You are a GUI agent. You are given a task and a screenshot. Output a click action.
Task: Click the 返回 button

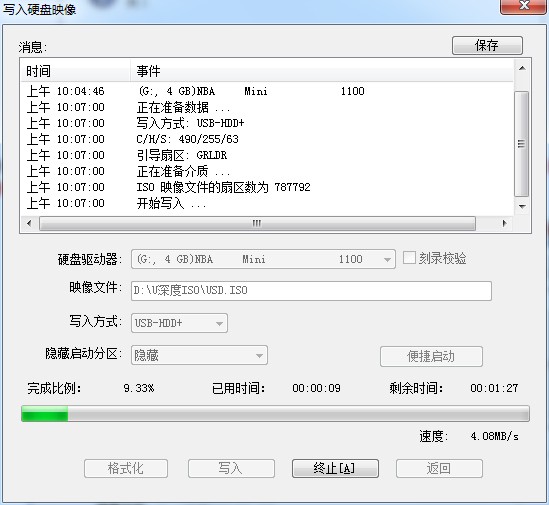click(x=439, y=469)
